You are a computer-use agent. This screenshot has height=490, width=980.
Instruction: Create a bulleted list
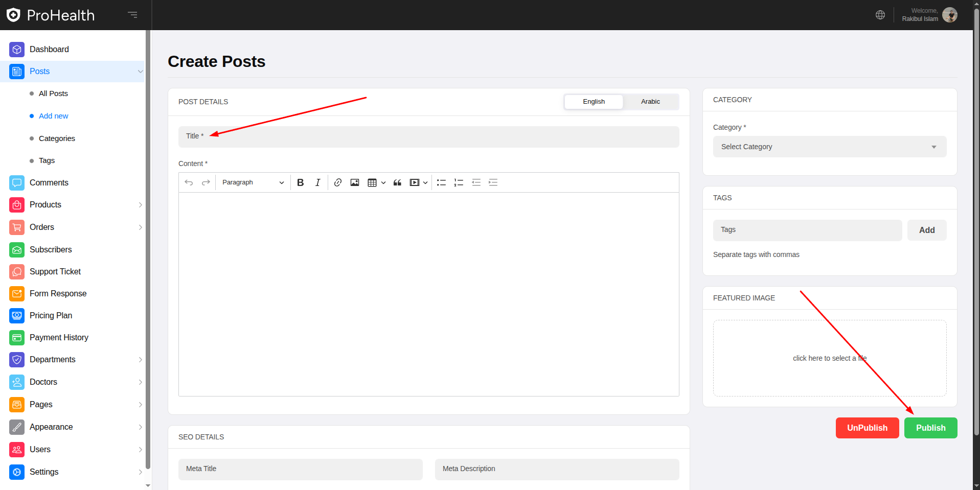pyautogui.click(x=441, y=182)
